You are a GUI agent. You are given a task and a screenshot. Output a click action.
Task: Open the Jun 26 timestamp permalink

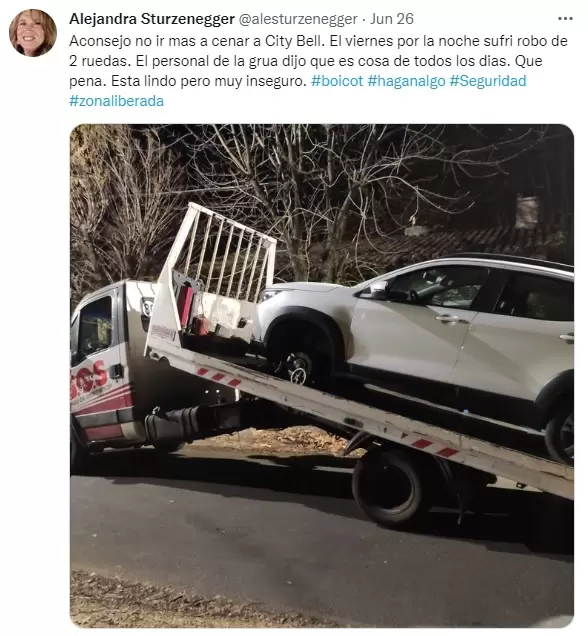coord(392,19)
